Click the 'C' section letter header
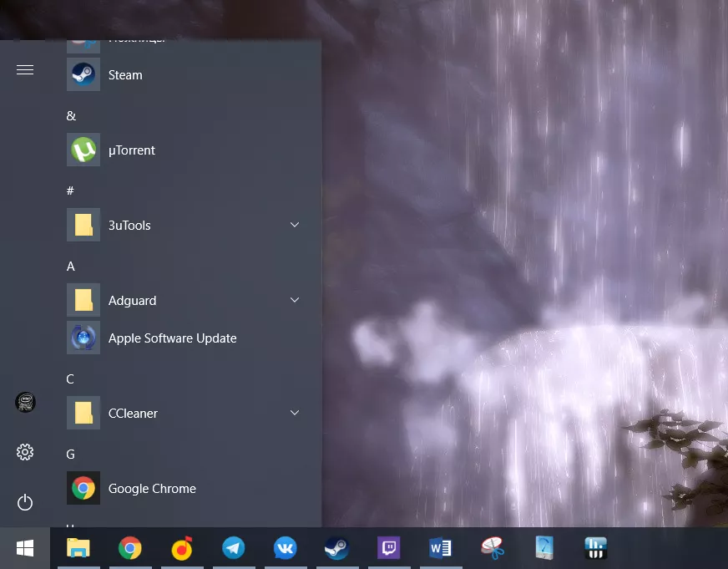This screenshot has height=569, width=728. [x=70, y=379]
